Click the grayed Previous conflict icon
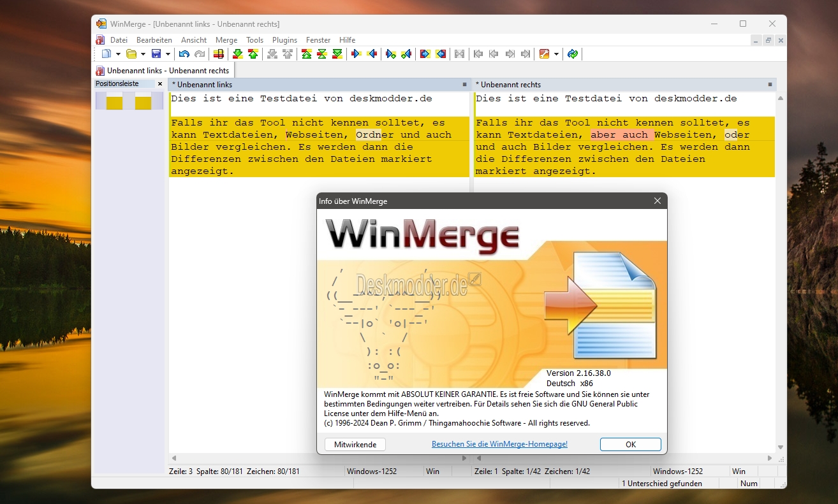 pos(288,54)
